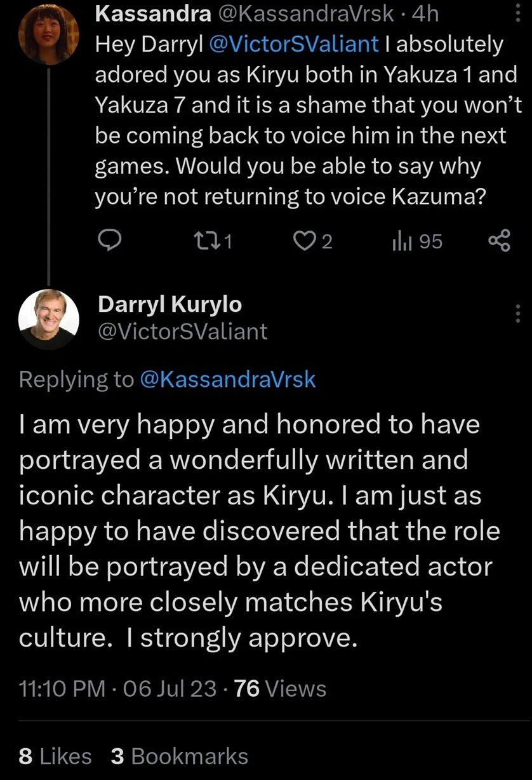This screenshot has height=780, width=532.
Task: Click the 11:10 PM · 06 Jul 23 timestamp
Action: [x=118, y=689]
